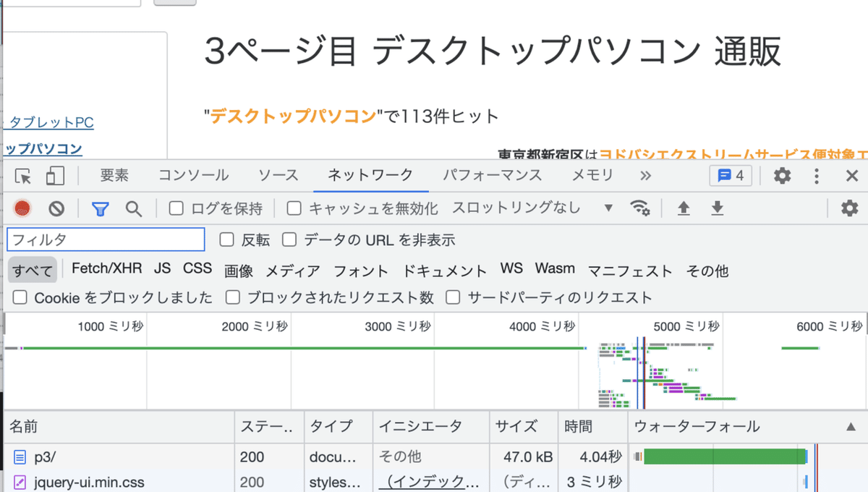Image resolution: width=868 pixels, height=492 pixels.
Task: Click inside the フィルタ input field
Action: pos(105,239)
